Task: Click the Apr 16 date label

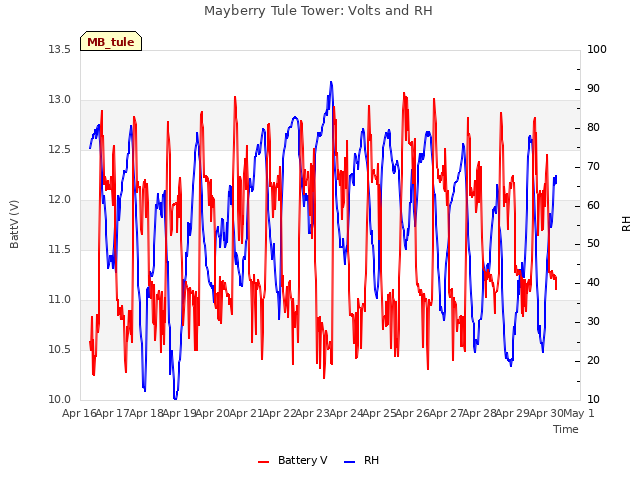Action: pyautogui.click(x=79, y=413)
